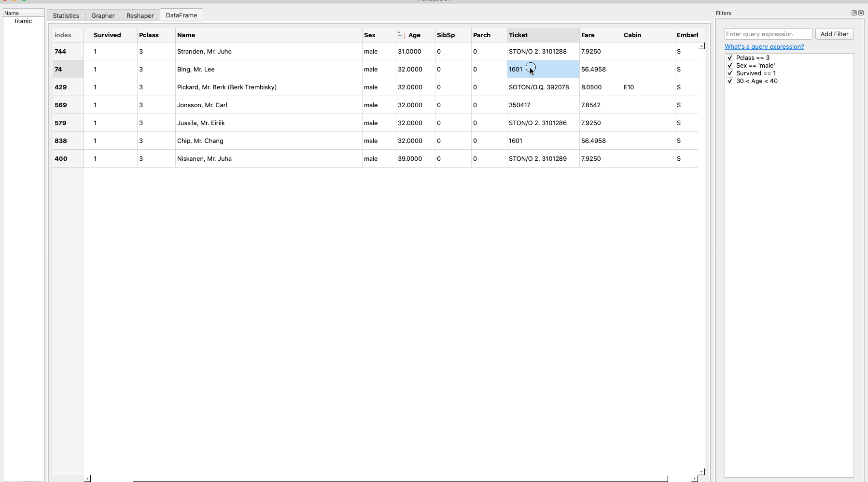Click the Embarked column header
The image size is (868, 482).
[687, 35]
